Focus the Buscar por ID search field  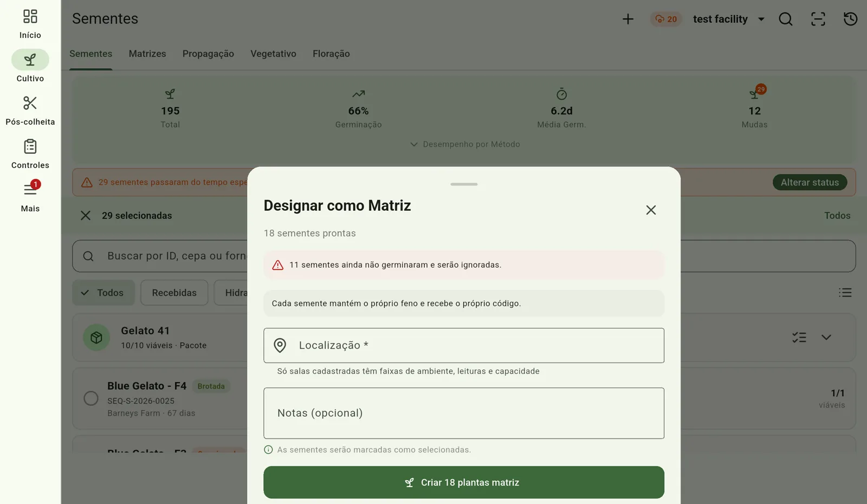[464, 256]
